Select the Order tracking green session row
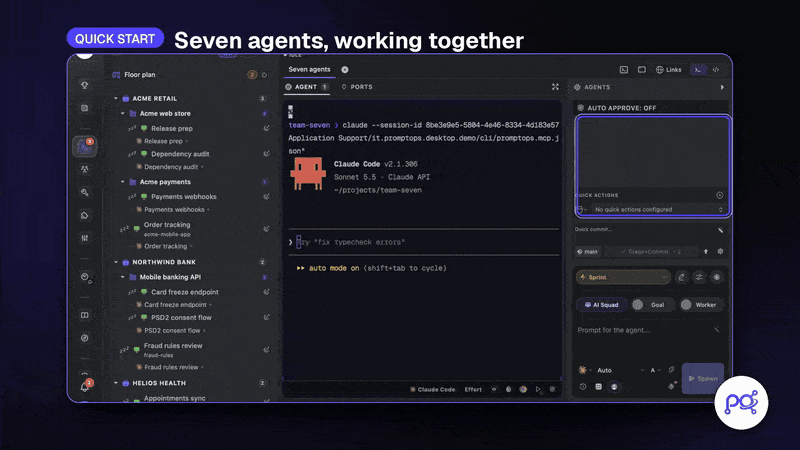 (166, 228)
